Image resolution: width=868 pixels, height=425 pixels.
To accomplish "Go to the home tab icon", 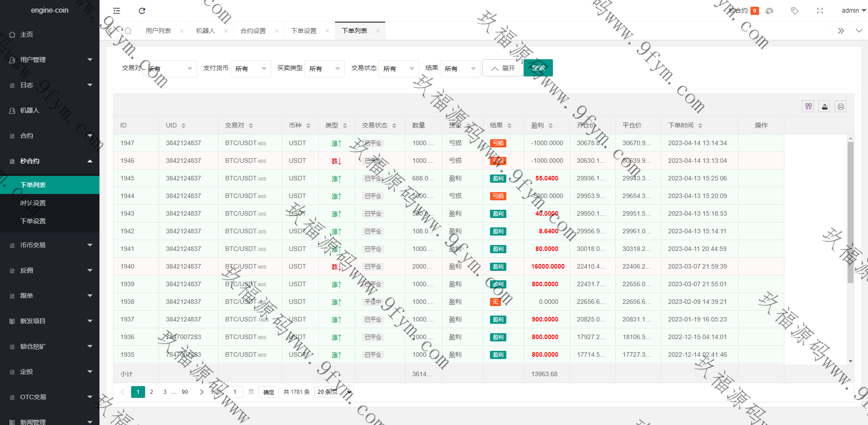I will (128, 31).
